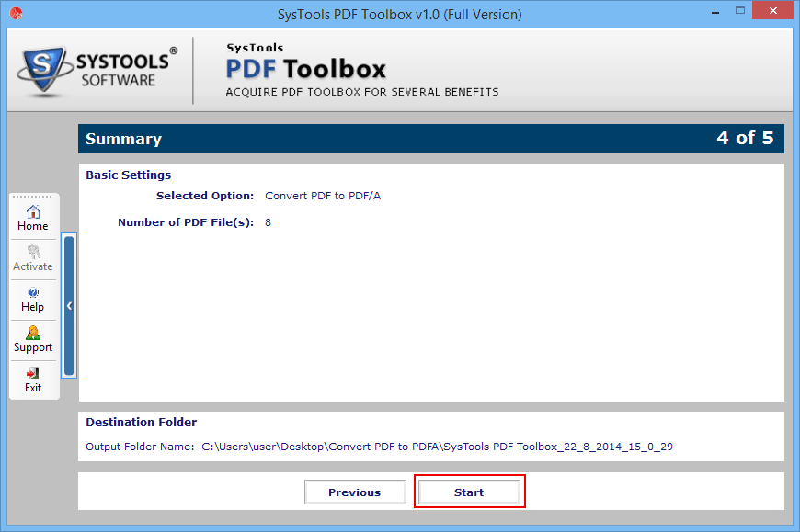Click the app icon in the title bar
The width and height of the screenshot is (800, 532).
pos(16,13)
